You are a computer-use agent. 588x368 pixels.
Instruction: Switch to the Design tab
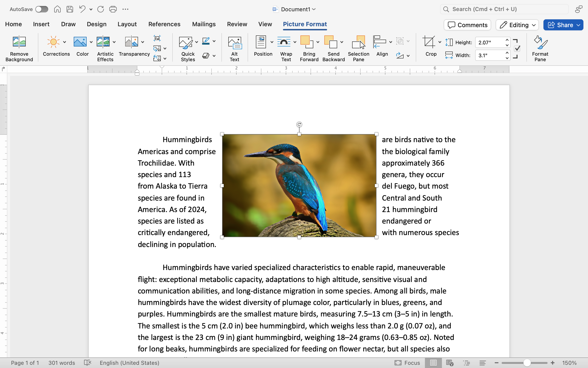coord(96,24)
